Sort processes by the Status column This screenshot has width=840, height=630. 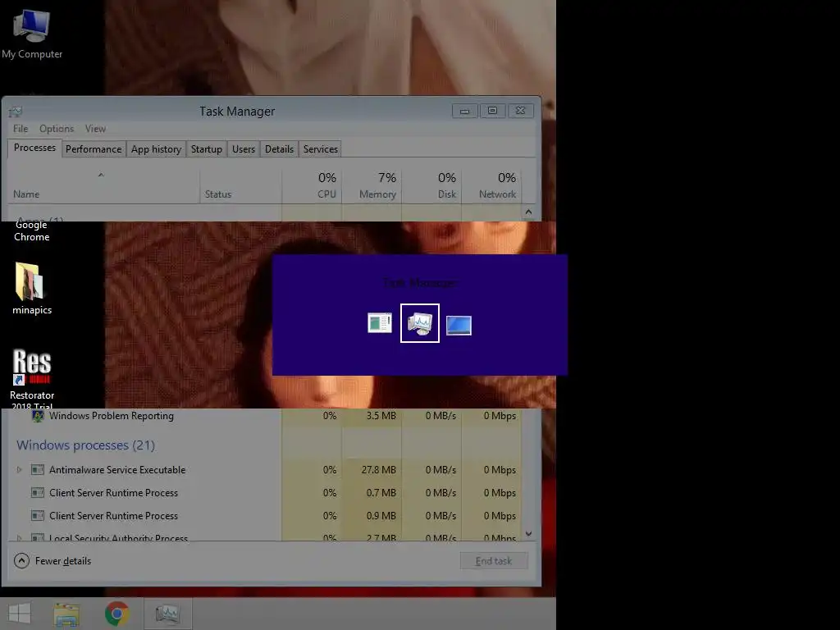[240, 186]
